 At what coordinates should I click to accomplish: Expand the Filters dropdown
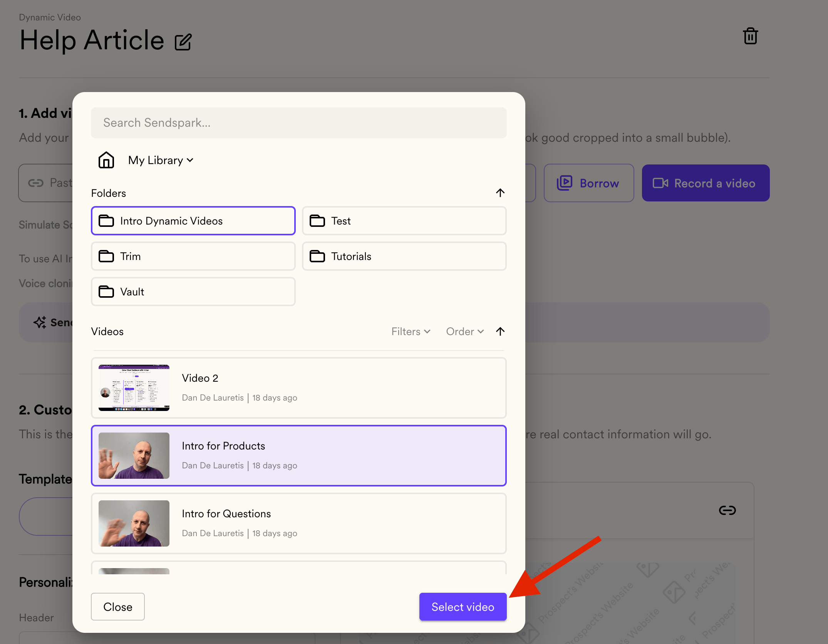point(411,331)
